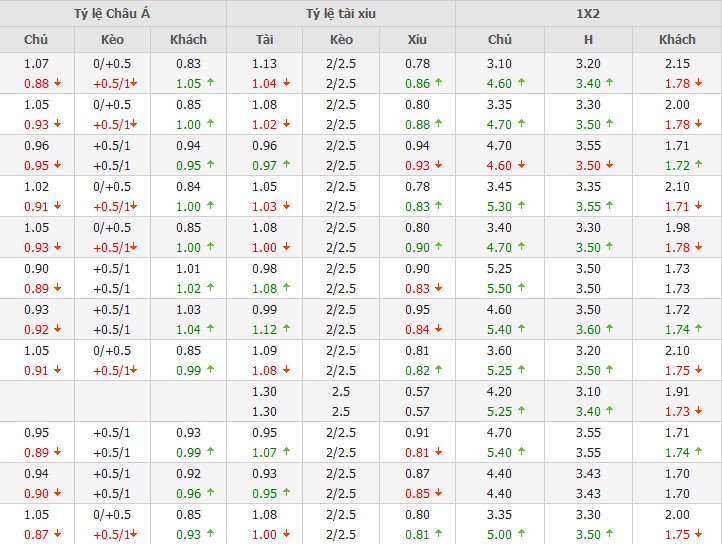722x544 pixels.
Task: Click the green up arrow beside 5.30
Action: tap(522, 207)
